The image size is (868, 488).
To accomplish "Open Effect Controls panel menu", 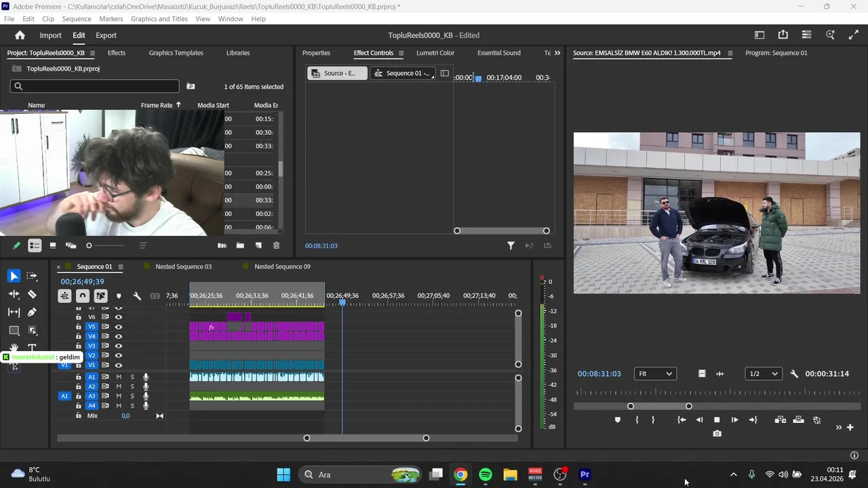I will (x=401, y=53).
